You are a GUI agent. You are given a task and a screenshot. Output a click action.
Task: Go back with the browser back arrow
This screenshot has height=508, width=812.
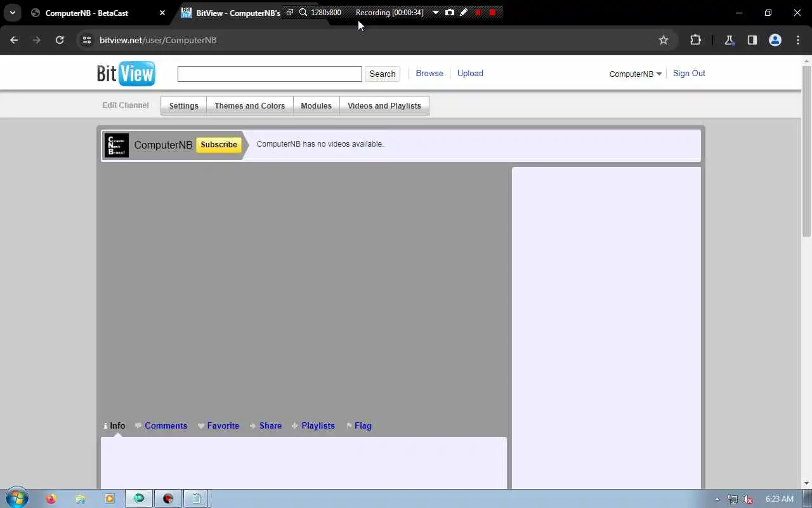point(14,40)
